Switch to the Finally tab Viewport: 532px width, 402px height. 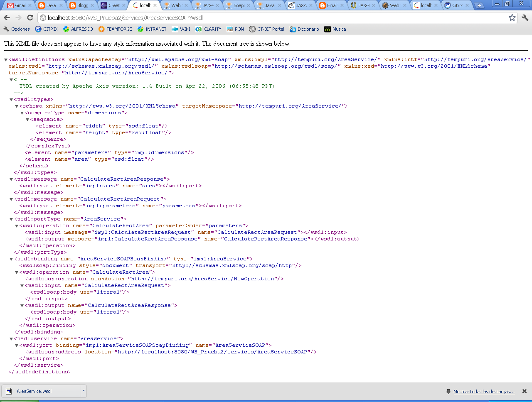[x=332, y=5]
